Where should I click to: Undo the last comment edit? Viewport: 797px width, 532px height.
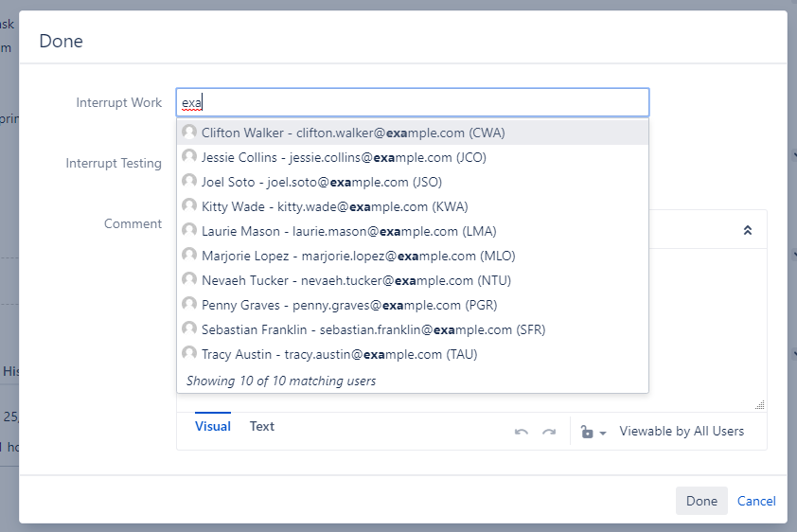click(521, 432)
